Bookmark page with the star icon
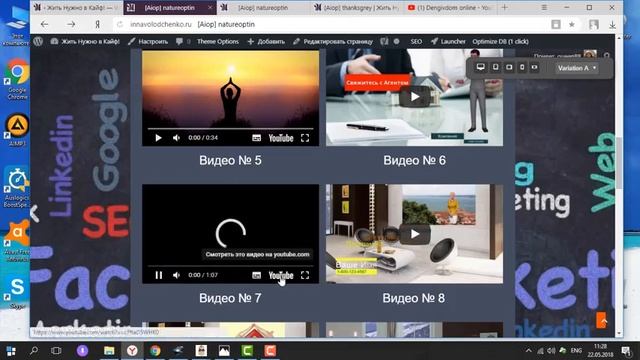 572,24
